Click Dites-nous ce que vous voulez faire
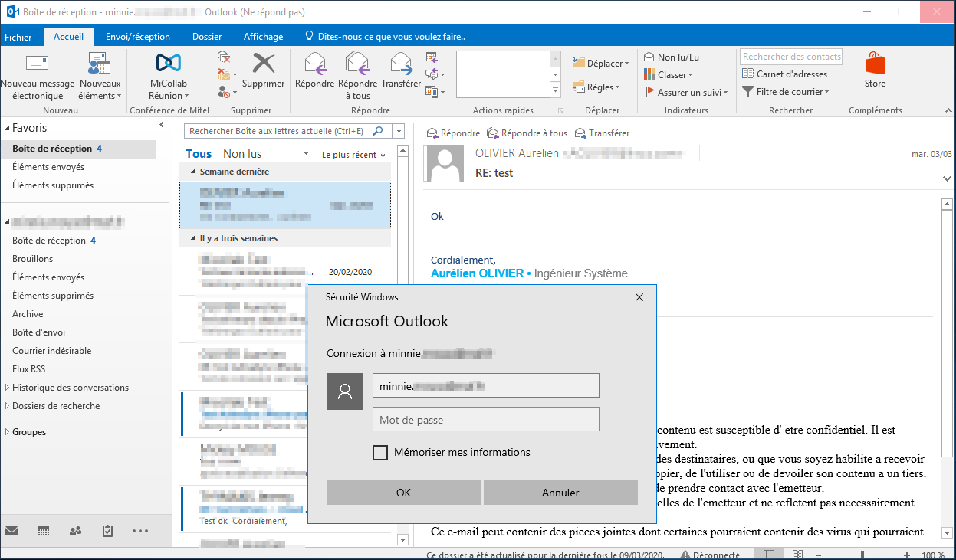956x560 pixels. [385, 37]
